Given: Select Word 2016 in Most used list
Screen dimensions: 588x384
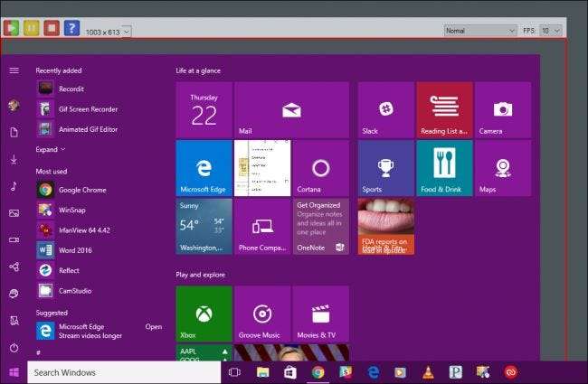Looking at the screenshot, I should click(x=71, y=250).
